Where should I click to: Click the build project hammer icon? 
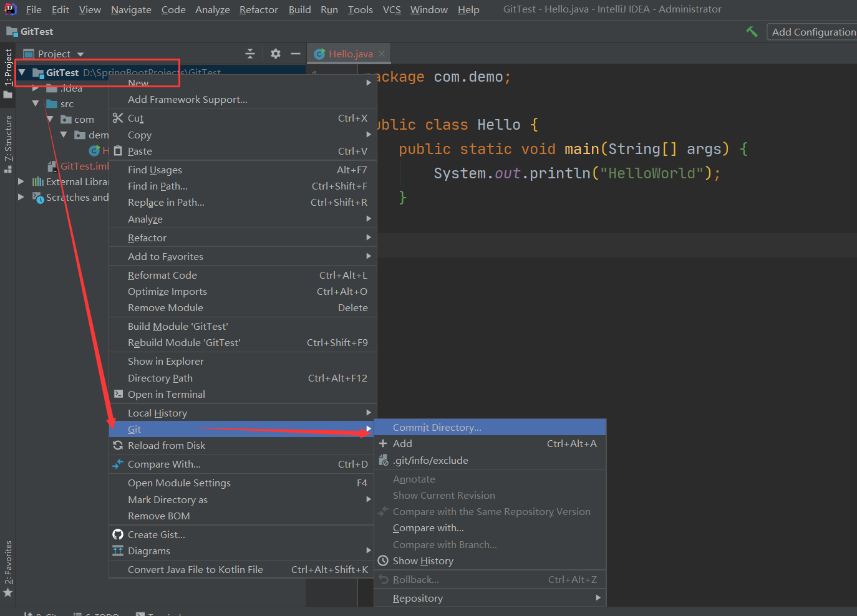pyautogui.click(x=752, y=31)
